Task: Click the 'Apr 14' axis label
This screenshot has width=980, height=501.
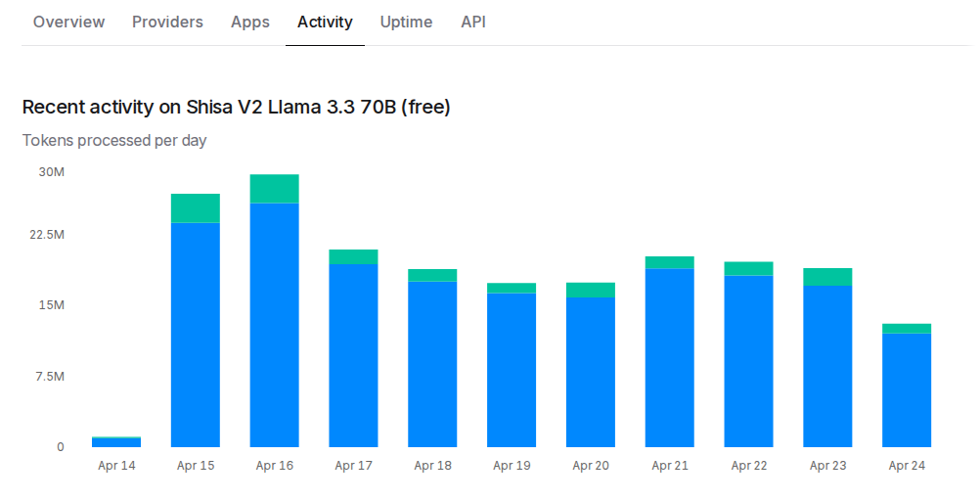Action: tap(116, 466)
